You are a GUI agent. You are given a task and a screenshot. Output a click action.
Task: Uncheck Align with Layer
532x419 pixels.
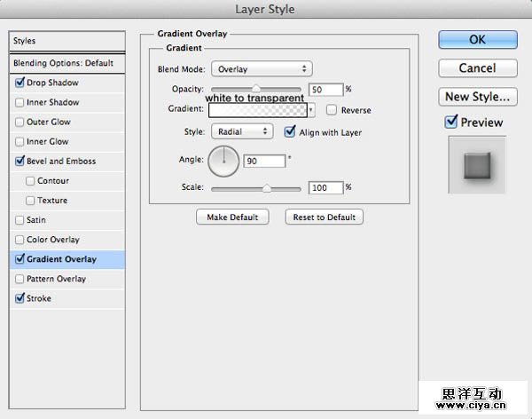pyautogui.click(x=290, y=132)
